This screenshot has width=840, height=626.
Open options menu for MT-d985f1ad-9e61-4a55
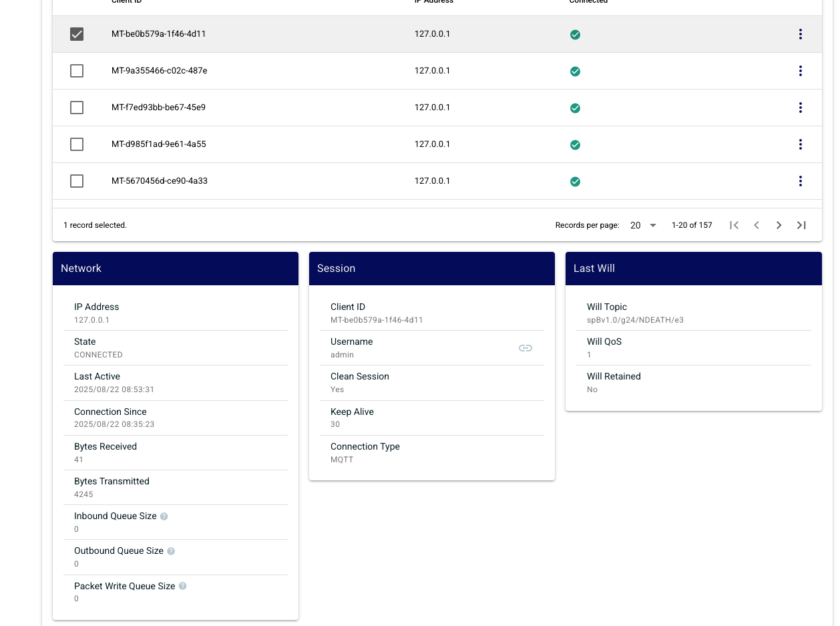click(800, 144)
